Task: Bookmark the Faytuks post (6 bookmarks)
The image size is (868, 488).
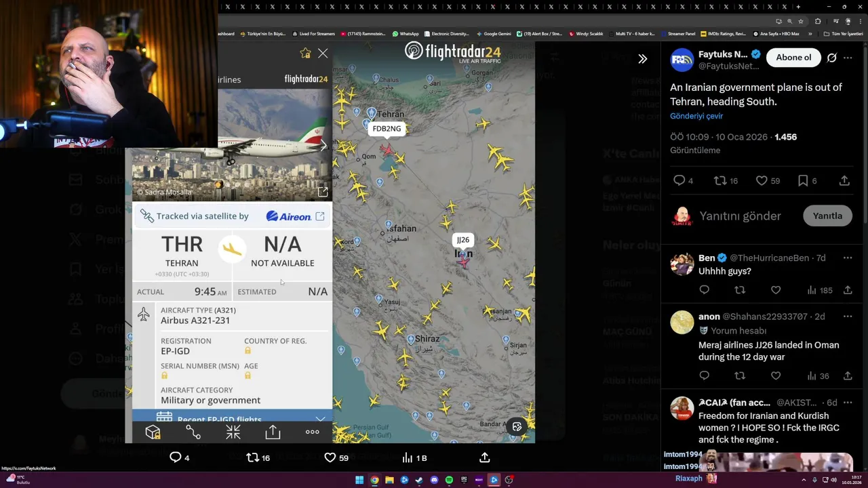Action: (803, 180)
